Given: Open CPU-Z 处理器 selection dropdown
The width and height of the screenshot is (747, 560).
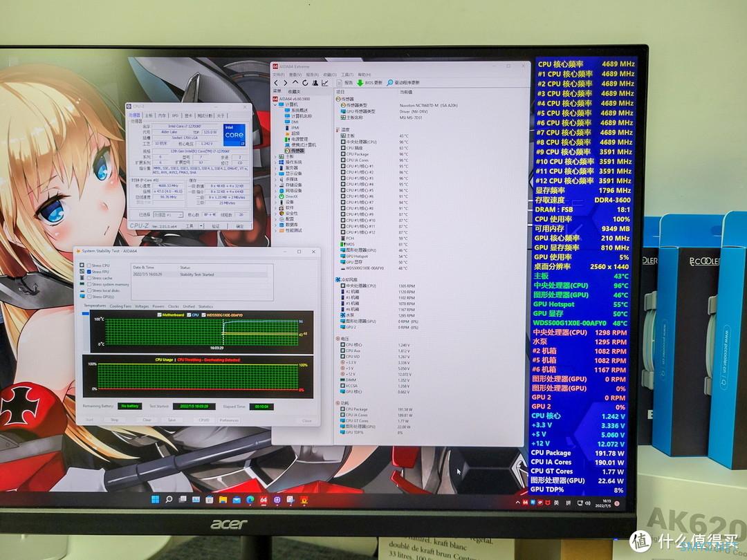Looking at the screenshot, I should [167, 215].
